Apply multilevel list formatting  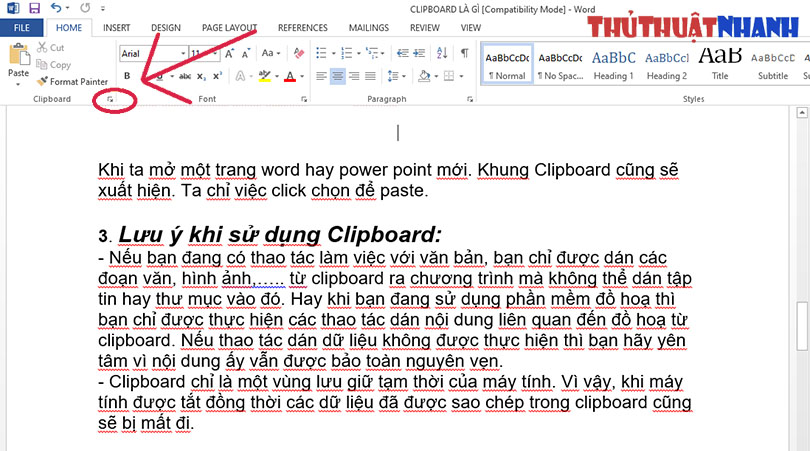371,53
